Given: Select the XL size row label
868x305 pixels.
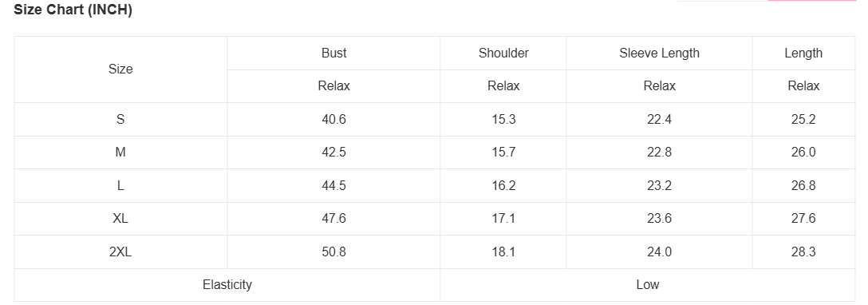Looking at the screenshot, I should (120, 219).
